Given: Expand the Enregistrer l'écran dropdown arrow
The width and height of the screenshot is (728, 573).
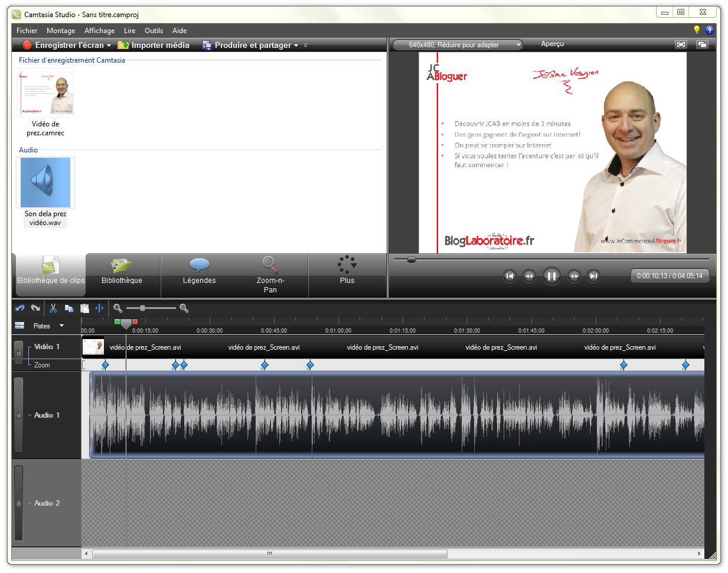Looking at the screenshot, I should pyautogui.click(x=109, y=45).
